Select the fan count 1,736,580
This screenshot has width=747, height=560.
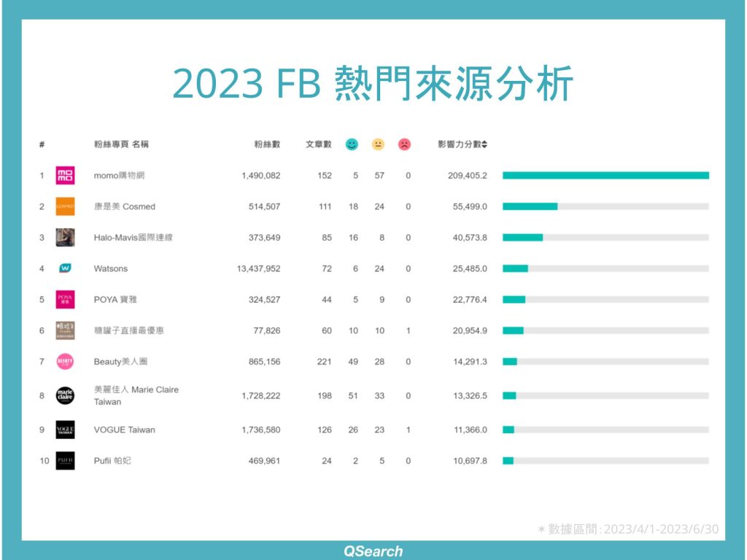[x=261, y=429]
